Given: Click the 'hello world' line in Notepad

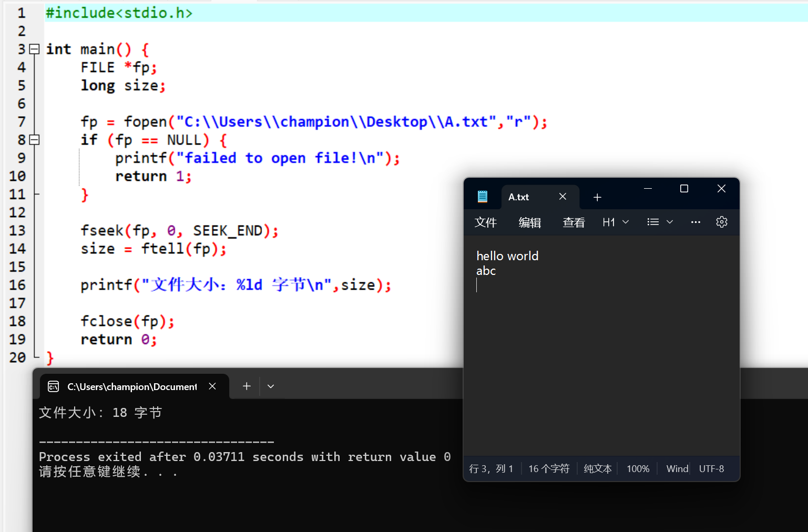Looking at the screenshot, I should pos(507,256).
